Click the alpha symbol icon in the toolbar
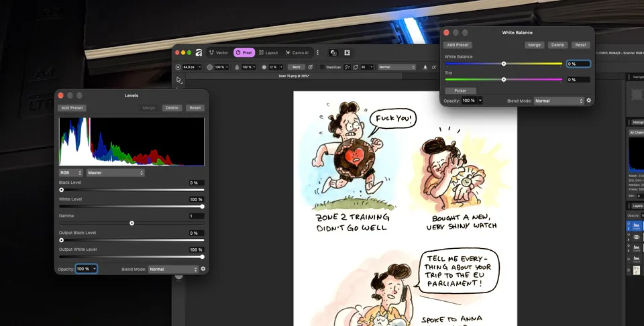This screenshot has width=644, height=326. [434, 67]
